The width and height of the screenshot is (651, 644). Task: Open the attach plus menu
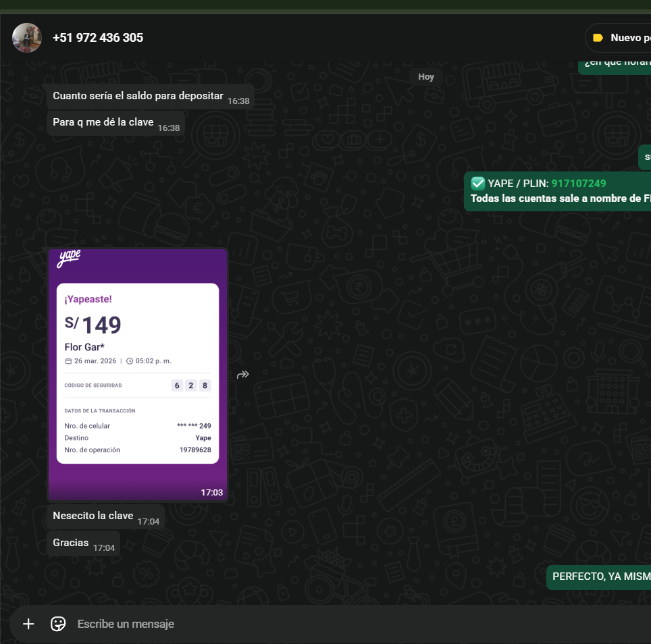coord(28,624)
